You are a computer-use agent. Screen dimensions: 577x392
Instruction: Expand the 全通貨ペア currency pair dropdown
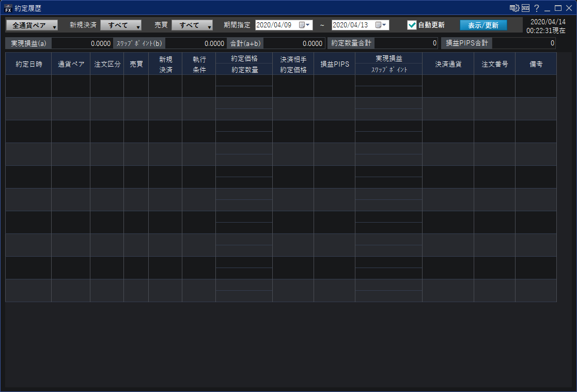coord(32,25)
